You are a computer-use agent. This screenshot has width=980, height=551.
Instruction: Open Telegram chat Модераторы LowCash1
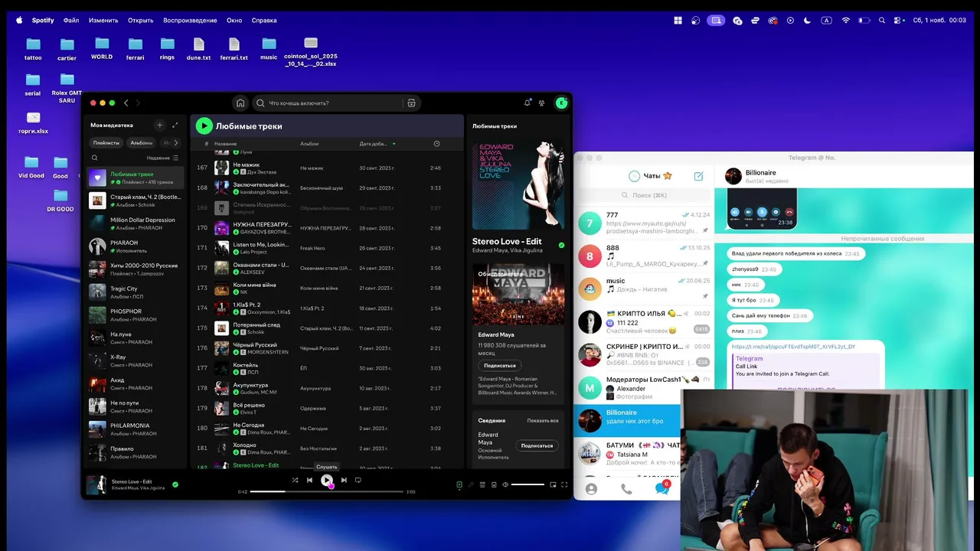pos(644,388)
